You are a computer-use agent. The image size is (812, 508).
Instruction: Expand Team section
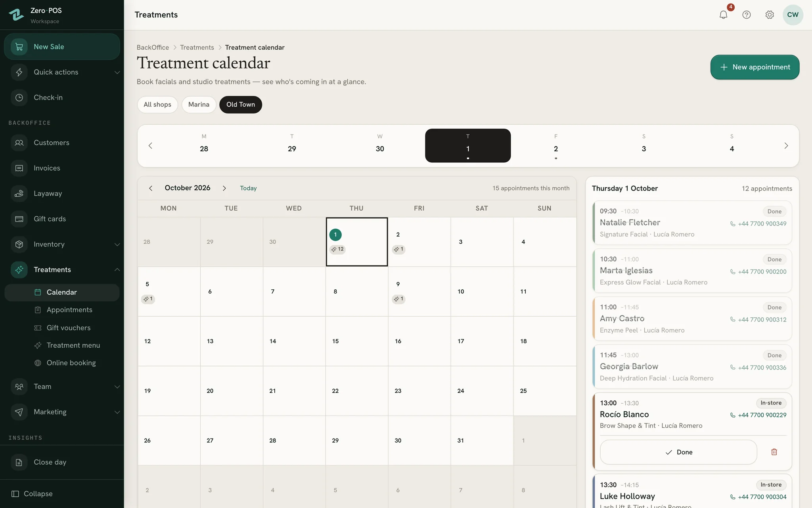pyautogui.click(x=62, y=386)
